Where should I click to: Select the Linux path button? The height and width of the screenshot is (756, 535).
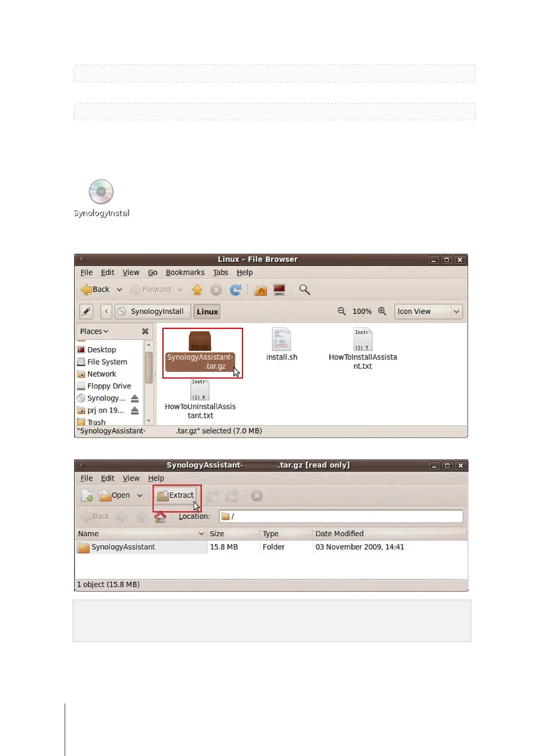pyautogui.click(x=207, y=311)
